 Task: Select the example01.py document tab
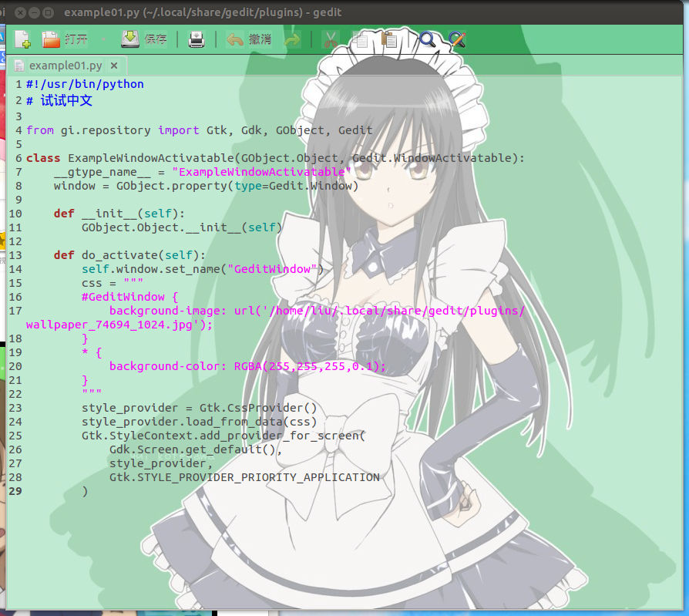click(x=66, y=66)
